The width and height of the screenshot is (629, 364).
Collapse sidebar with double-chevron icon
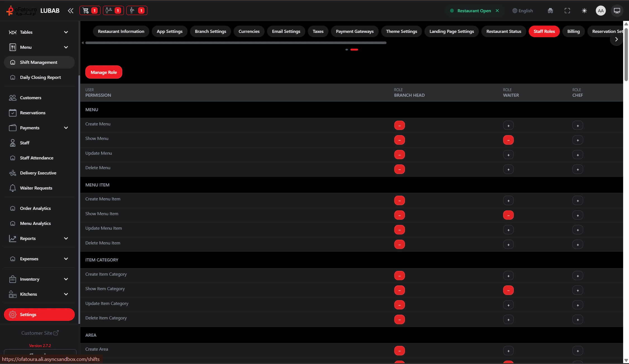click(x=71, y=11)
